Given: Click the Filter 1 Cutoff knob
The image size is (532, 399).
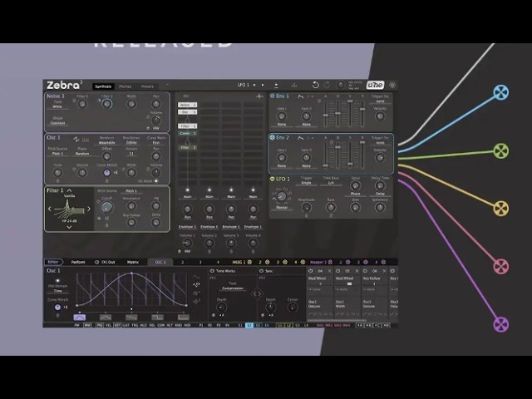Looking at the screenshot, I should [x=107, y=207].
